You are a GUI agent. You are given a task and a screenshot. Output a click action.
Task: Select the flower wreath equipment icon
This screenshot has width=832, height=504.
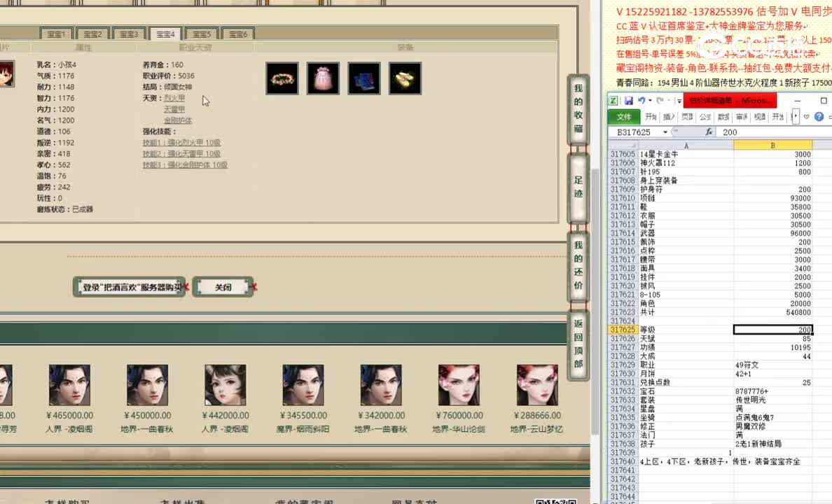pyautogui.click(x=282, y=78)
